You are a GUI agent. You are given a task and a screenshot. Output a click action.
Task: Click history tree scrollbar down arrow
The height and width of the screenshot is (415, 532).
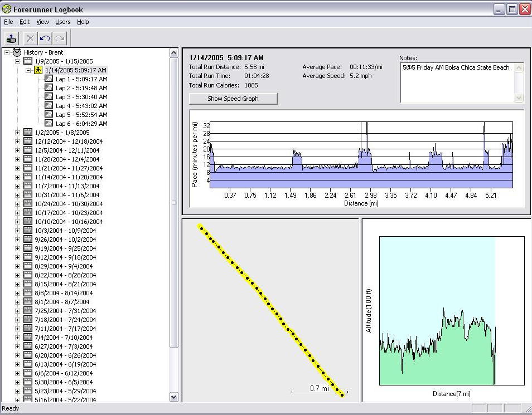tap(174, 397)
